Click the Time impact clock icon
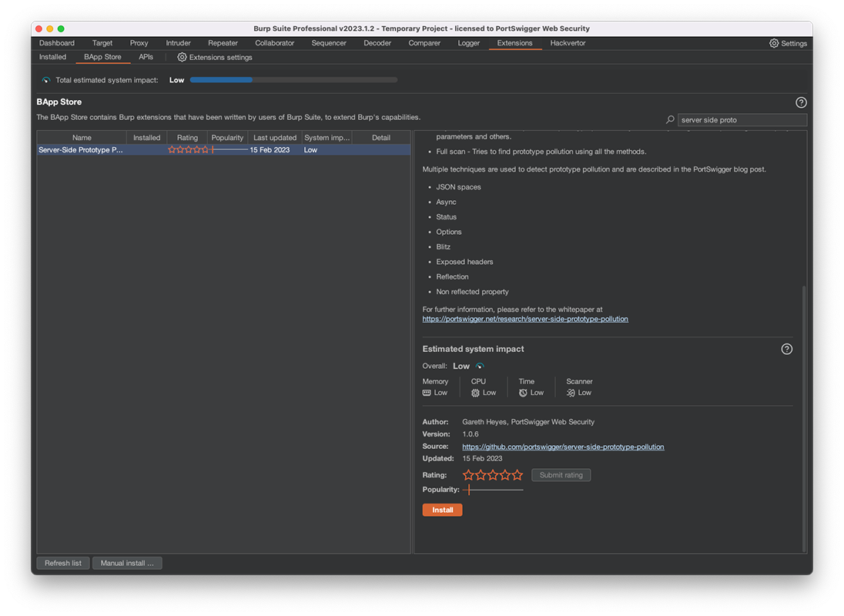The height and width of the screenshot is (616, 844). click(523, 393)
